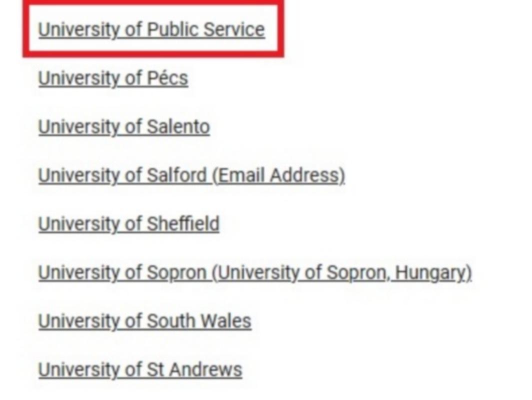Click the University of Pécs link

pyautogui.click(x=113, y=78)
